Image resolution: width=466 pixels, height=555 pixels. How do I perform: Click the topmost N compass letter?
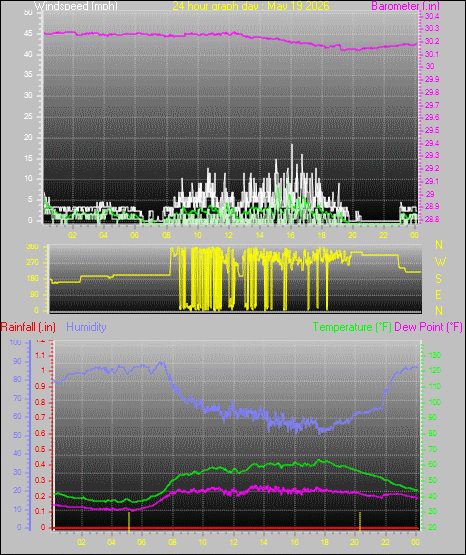point(439,245)
